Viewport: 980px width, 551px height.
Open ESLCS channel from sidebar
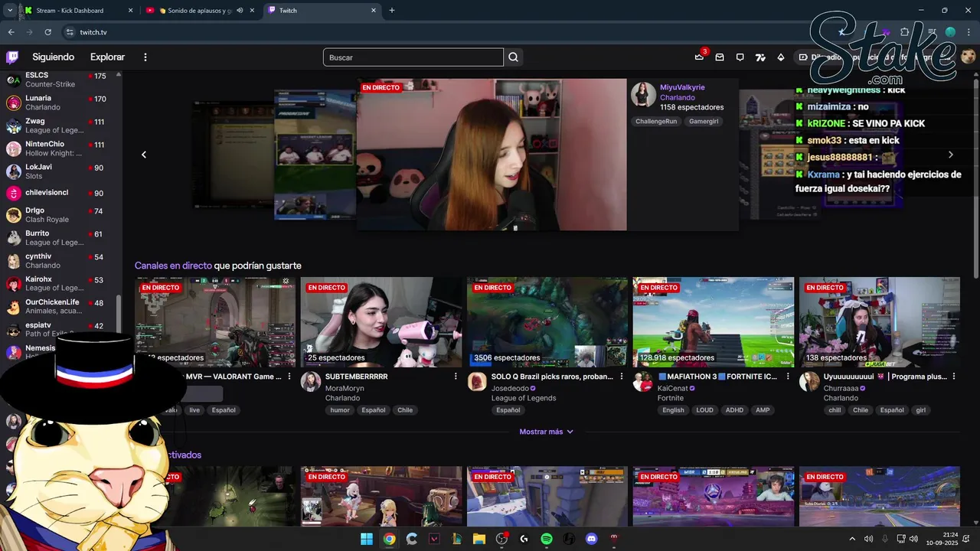point(61,80)
